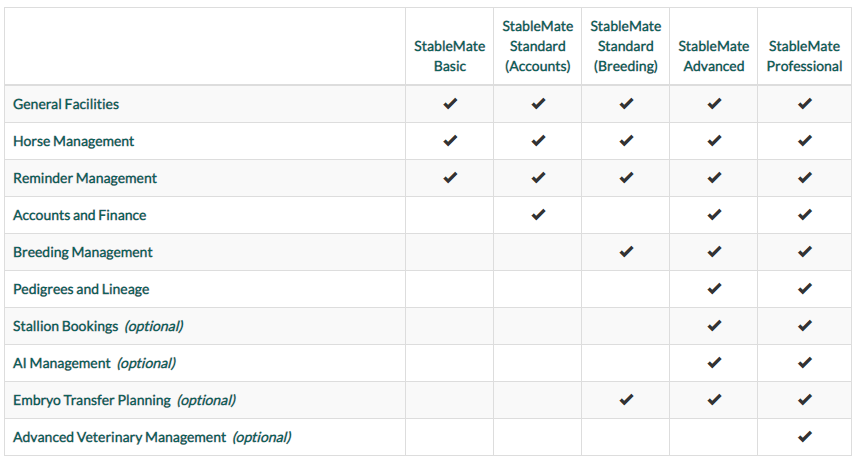Screen dimensions: 861x469
Task: Click Advanced Veterinary Management checkmark under Professional
Action: [804, 437]
